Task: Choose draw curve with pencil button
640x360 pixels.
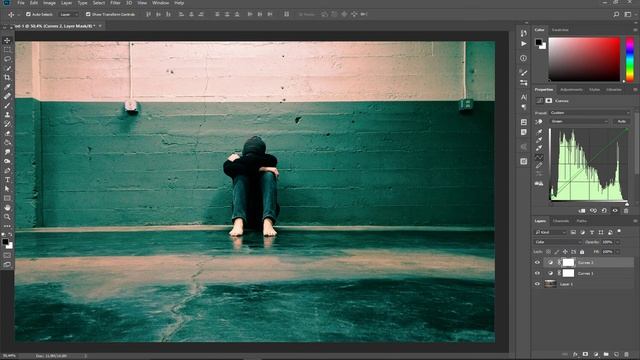Action: [539, 166]
